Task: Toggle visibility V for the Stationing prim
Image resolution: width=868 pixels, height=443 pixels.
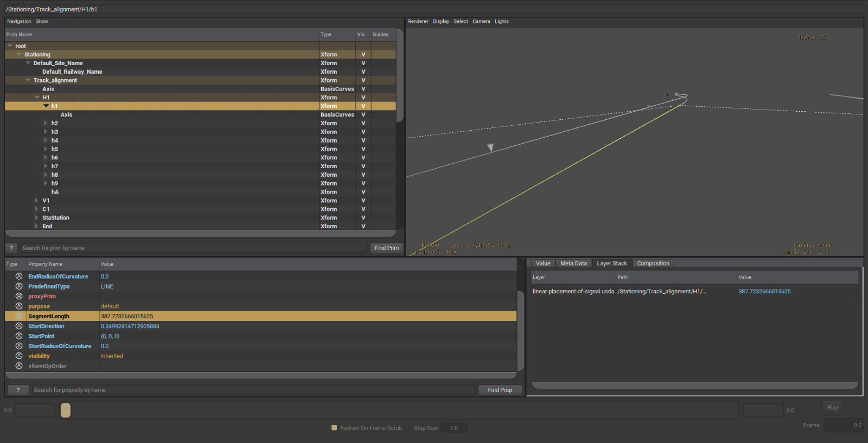Action: (x=363, y=55)
